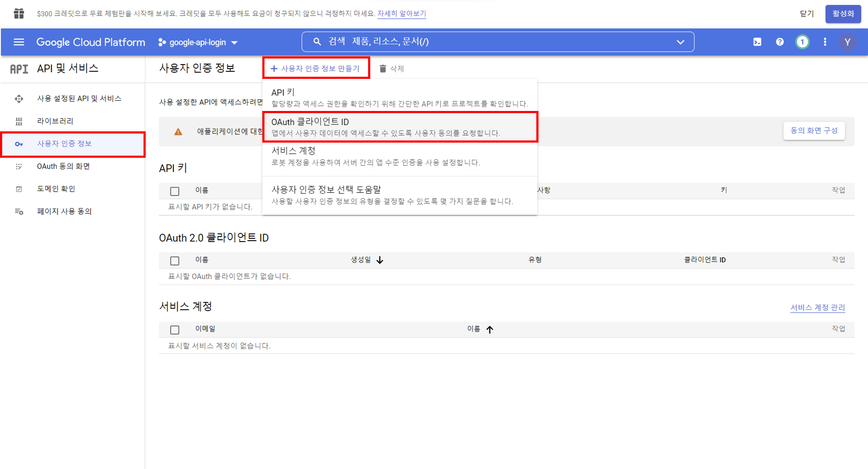868x469 pixels.
Task: Open OAuth 동의 화면 sidebar item
Action: 73,166
